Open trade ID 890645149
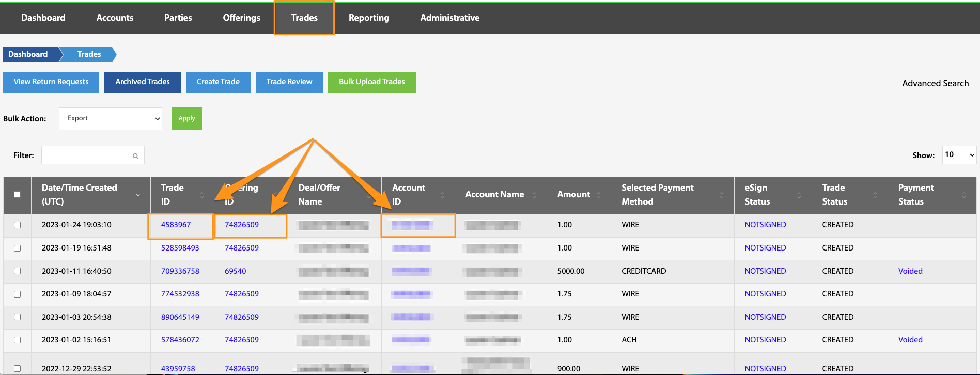Viewport: 980px width, 375px height. coord(180,317)
